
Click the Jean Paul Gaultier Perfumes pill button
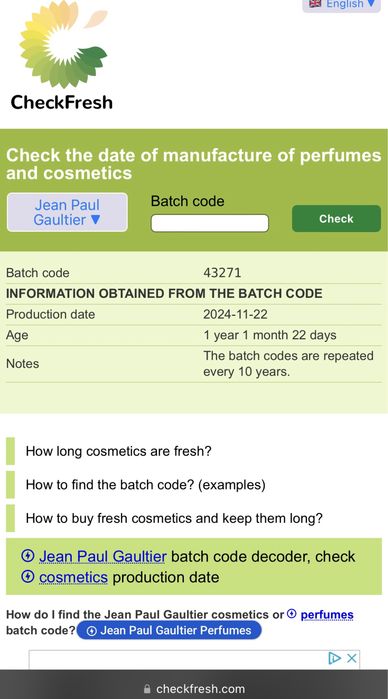point(169,630)
